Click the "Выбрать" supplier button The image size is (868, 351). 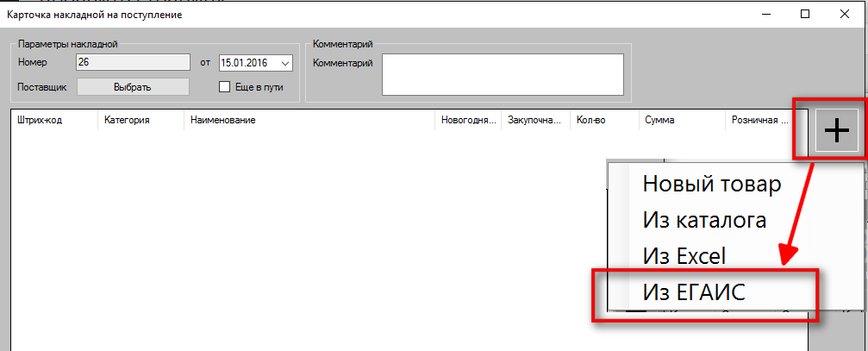(133, 87)
